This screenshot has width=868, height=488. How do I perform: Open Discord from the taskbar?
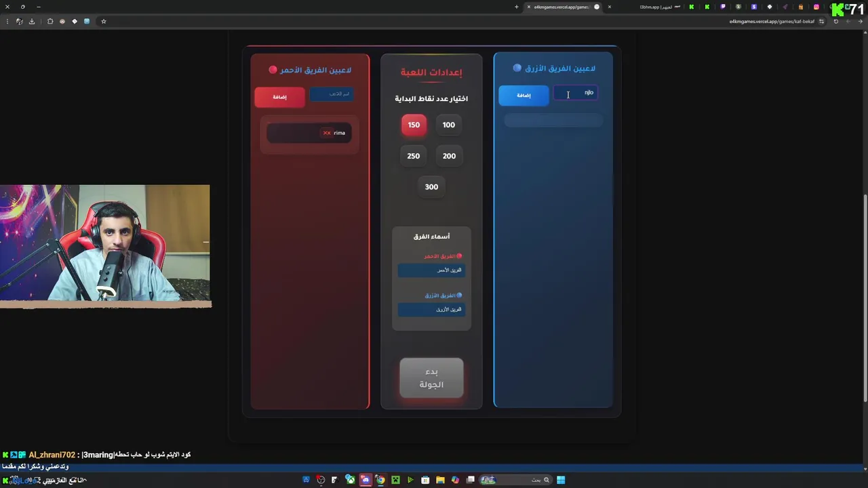click(366, 480)
